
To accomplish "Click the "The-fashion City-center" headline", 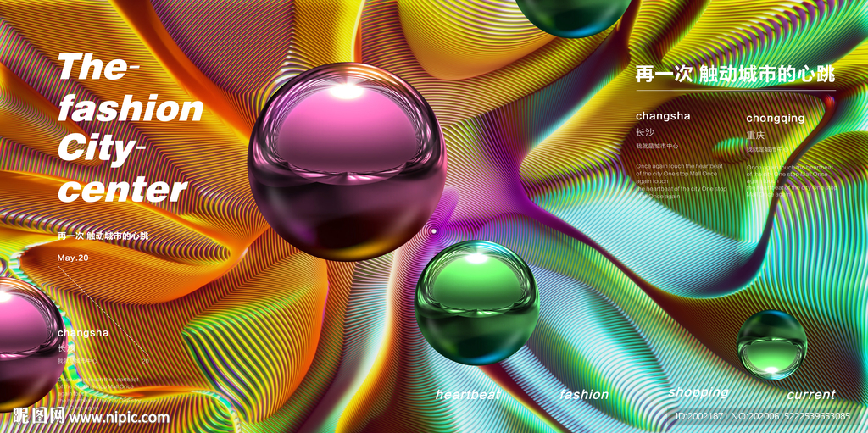I will tap(130, 128).
